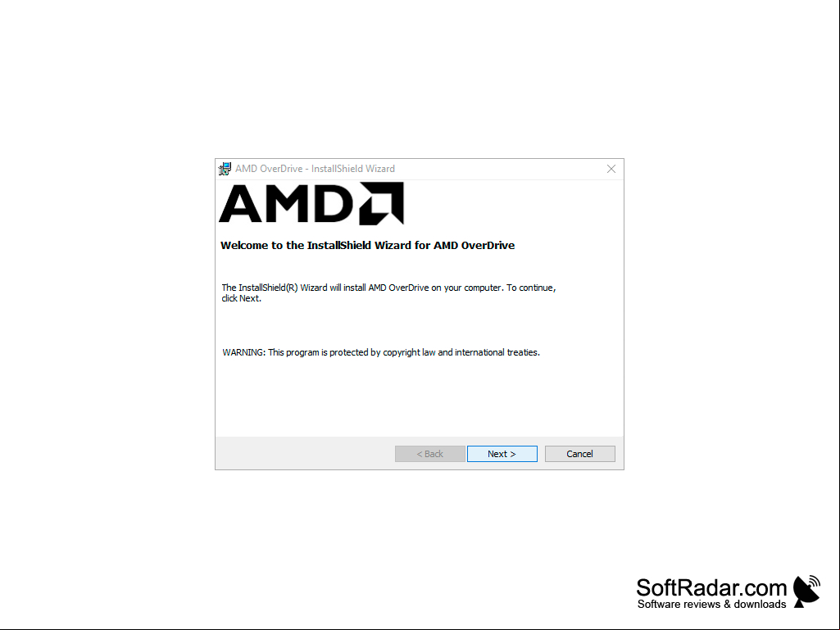Image resolution: width=840 pixels, height=630 pixels.
Task: Click the letter A in the AMD logo
Action: 240,203
